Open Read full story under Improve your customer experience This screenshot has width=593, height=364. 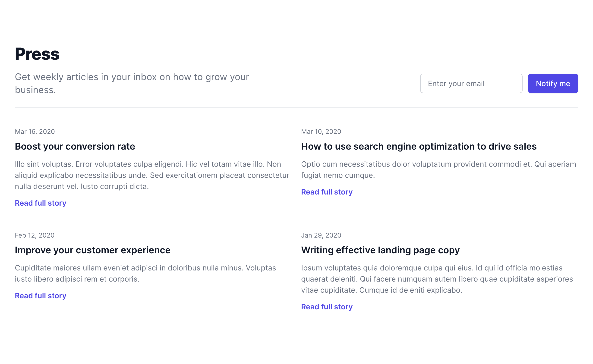coord(41,296)
